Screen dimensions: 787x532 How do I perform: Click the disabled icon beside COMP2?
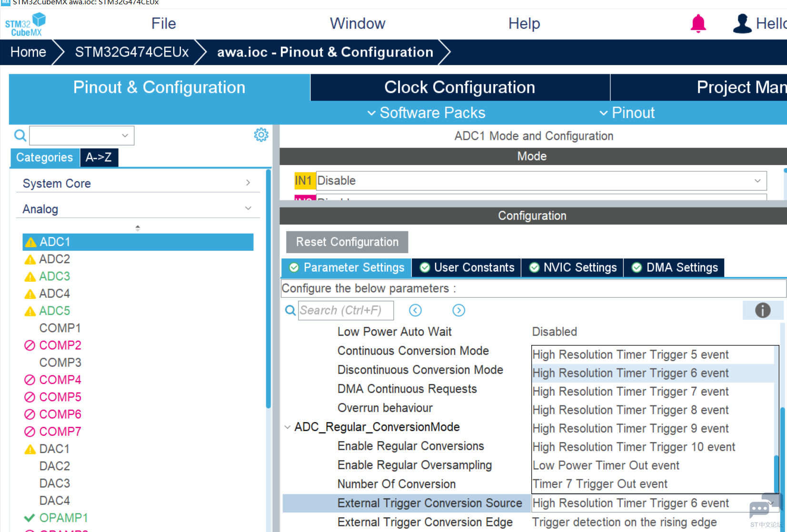(30, 345)
